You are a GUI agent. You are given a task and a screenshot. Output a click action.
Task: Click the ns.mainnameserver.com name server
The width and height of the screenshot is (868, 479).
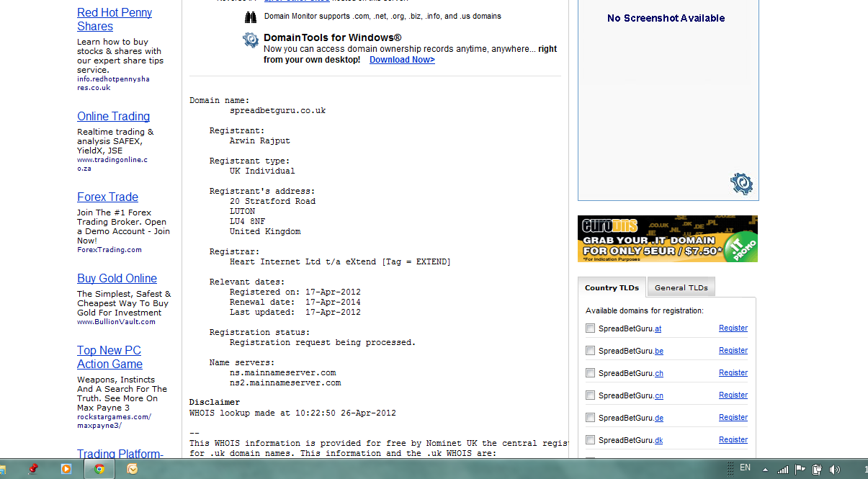283,372
